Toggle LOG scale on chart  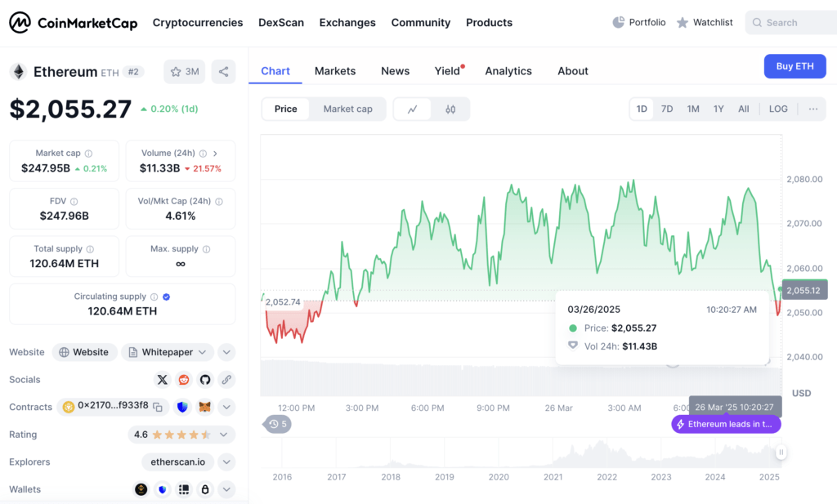point(778,109)
